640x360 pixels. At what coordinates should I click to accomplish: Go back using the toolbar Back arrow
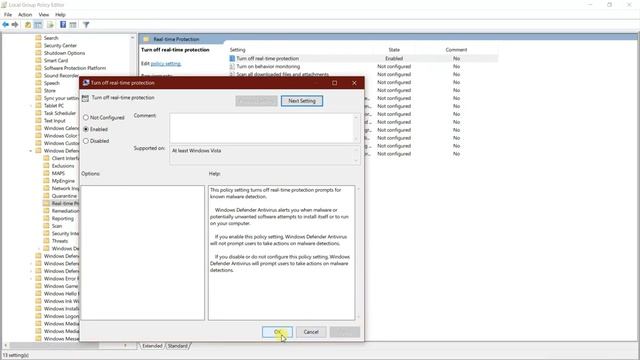pyautogui.click(x=6, y=25)
